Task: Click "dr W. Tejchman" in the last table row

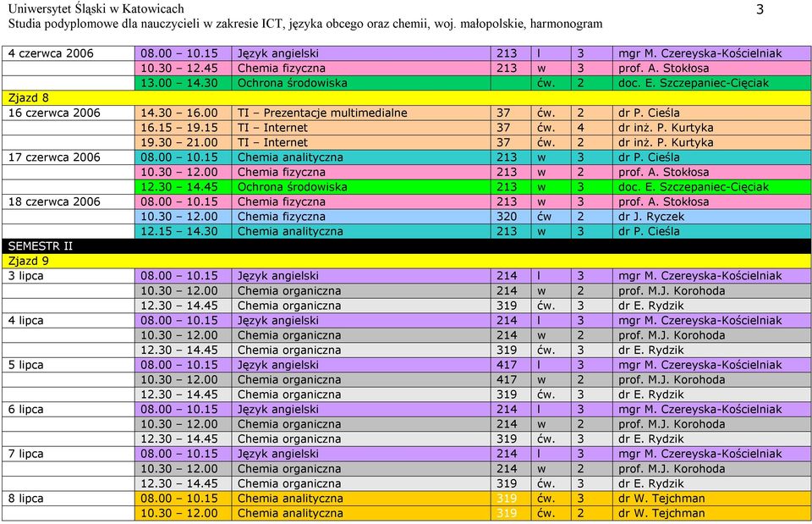Action: 661,514
